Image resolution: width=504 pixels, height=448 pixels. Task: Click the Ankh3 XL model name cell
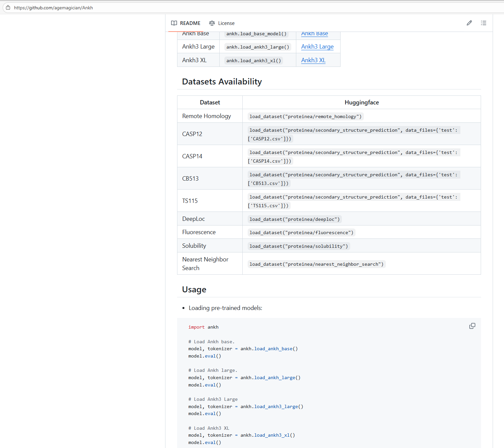[198, 60]
